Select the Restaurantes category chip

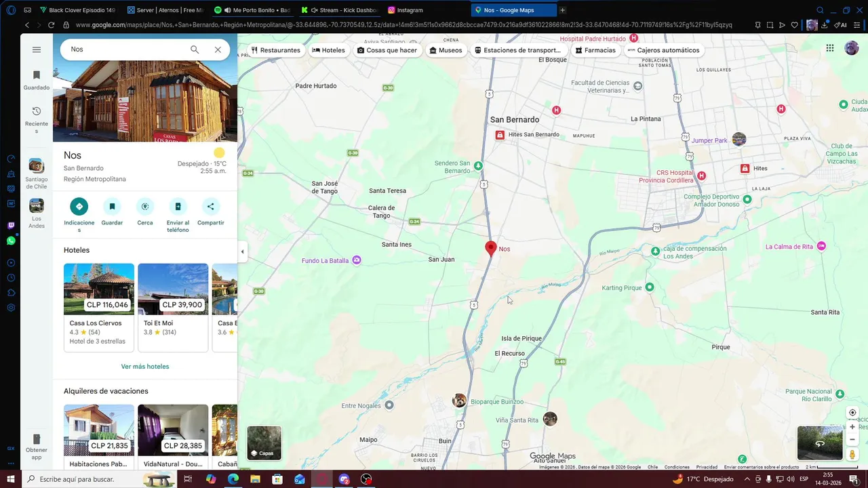275,50
